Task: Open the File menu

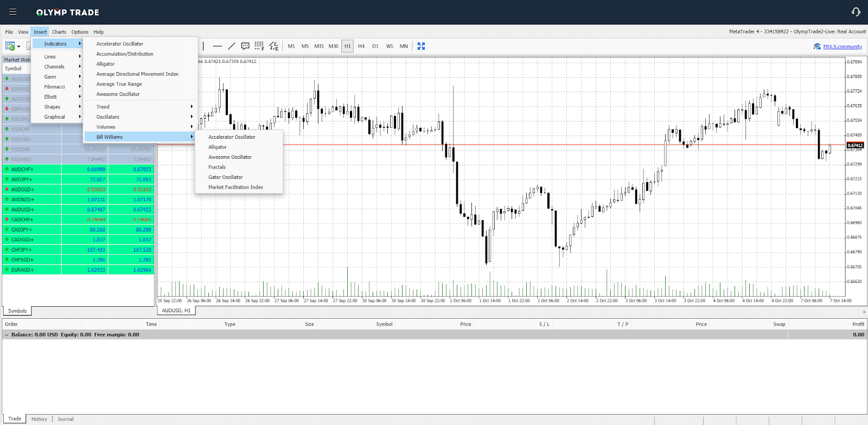Action: click(9, 32)
